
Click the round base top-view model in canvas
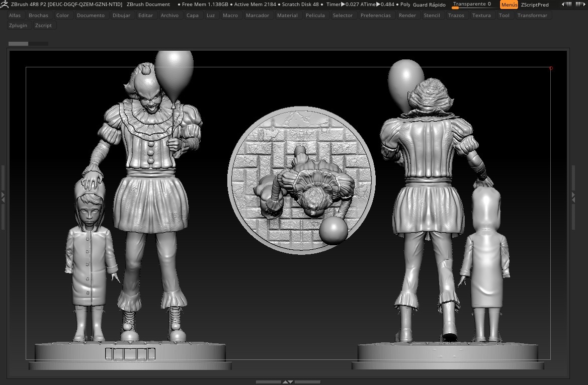pos(301,180)
